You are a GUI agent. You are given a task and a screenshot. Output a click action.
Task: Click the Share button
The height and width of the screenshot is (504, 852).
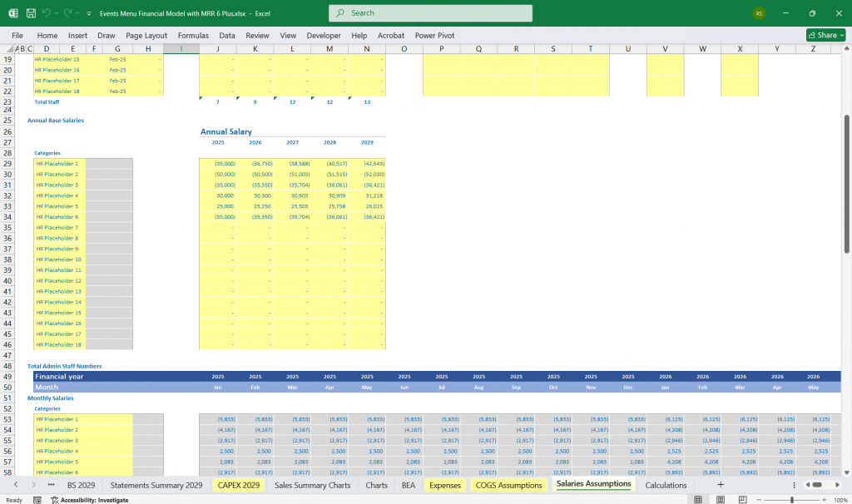point(822,35)
